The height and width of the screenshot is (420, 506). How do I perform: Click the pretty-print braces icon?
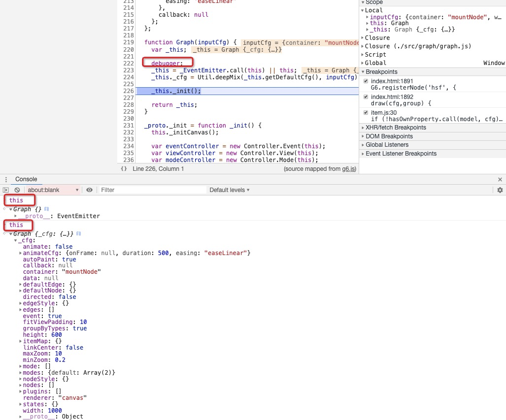pos(124,169)
